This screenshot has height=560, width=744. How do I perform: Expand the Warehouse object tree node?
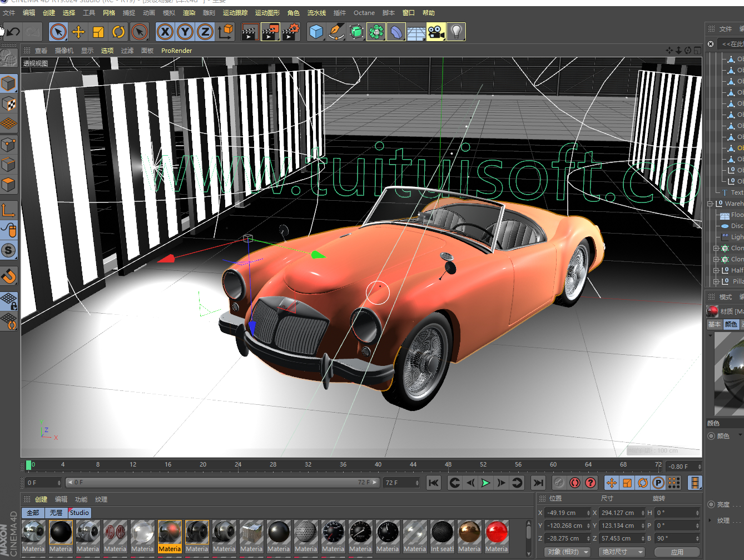[710, 204]
